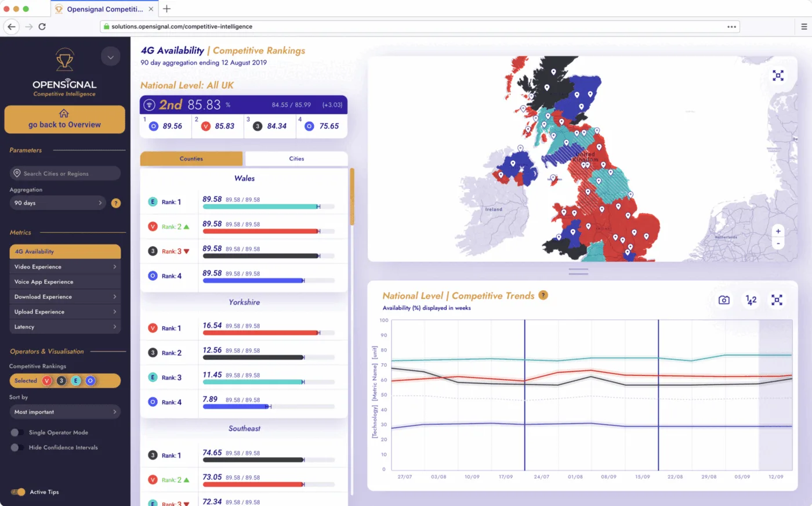Select rank 1 operator card 89.56
The height and width of the screenshot is (506, 812).
tap(166, 126)
